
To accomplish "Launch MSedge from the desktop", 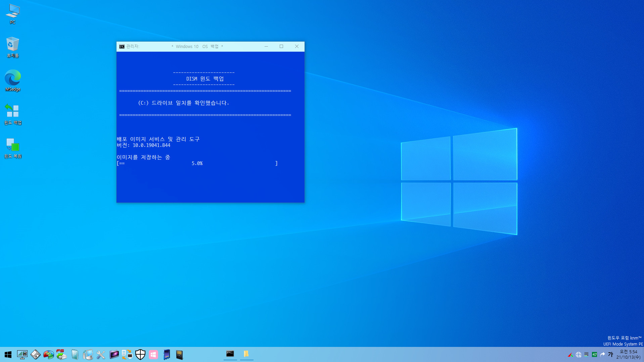I will (13, 81).
